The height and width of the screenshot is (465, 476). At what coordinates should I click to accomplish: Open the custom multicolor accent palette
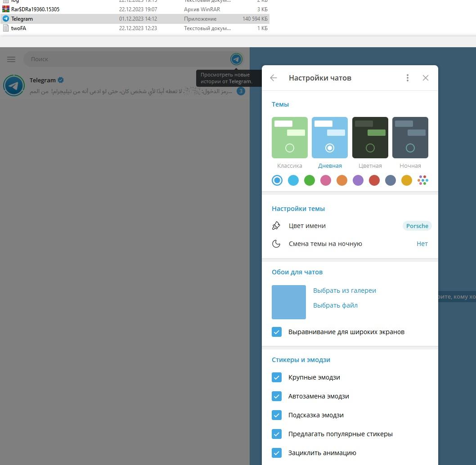coord(422,180)
